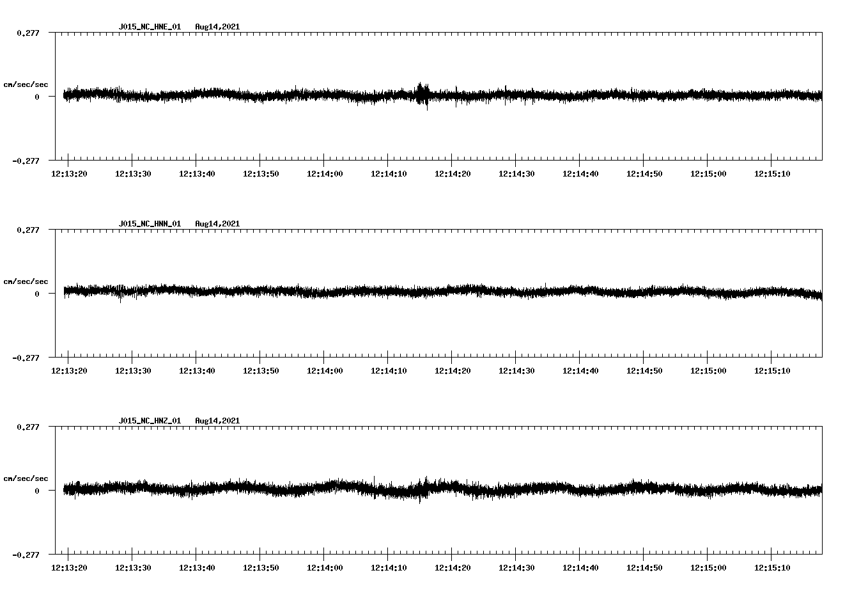
Task: Click the cm/sec/sec unit label on HNE plot
Action: coord(26,84)
